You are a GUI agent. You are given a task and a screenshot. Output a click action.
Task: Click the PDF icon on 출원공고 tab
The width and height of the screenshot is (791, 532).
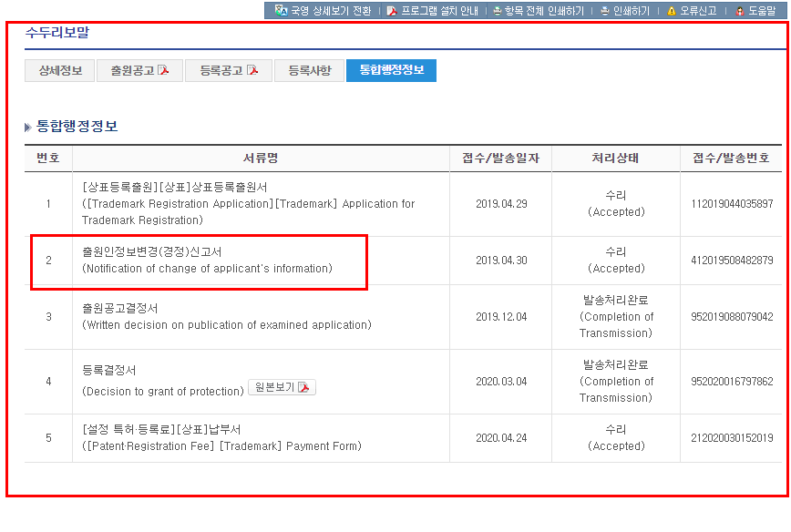tap(163, 70)
